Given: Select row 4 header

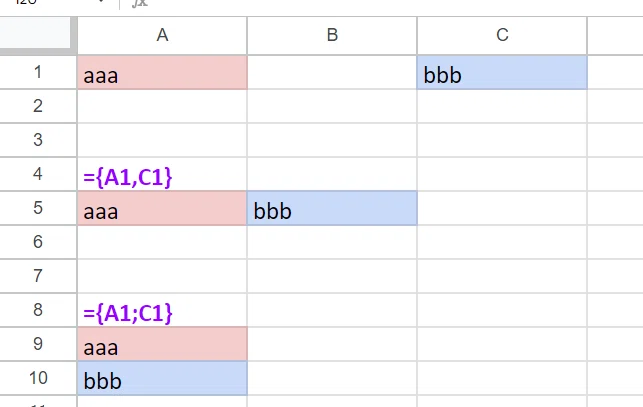Looking at the screenshot, I should point(38,174).
